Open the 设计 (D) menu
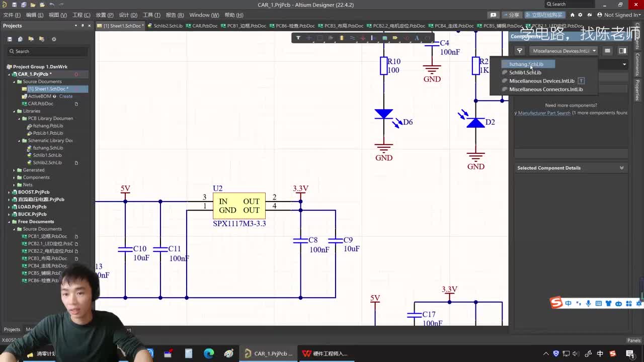The height and width of the screenshot is (362, 644). click(x=128, y=15)
